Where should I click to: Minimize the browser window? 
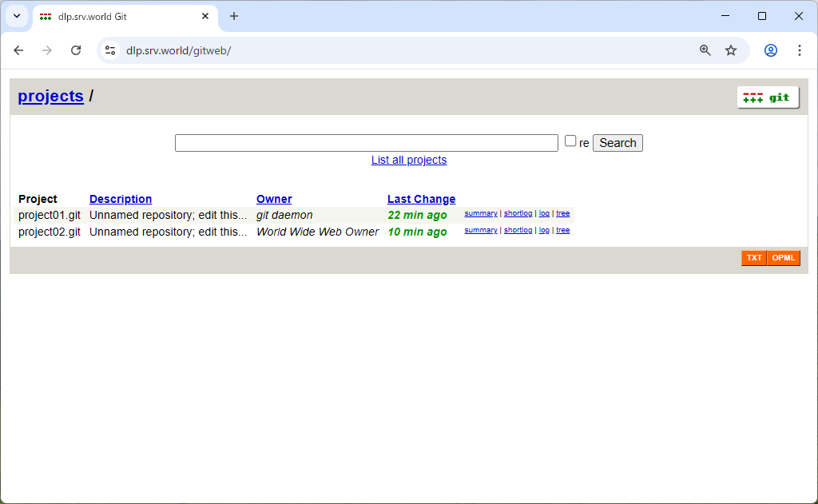[x=725, y=16]
